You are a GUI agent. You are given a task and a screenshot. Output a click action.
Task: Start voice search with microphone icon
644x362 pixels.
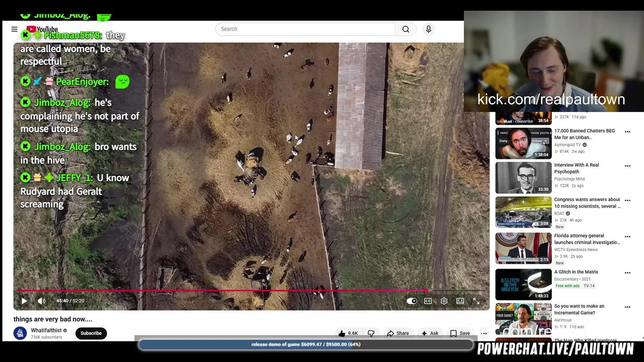[x=429, y=29]
